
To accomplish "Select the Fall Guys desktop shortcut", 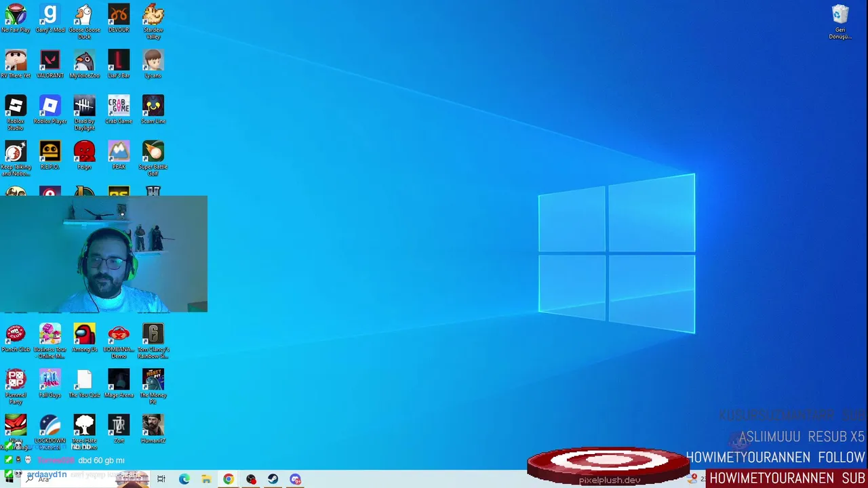I will point(50,384).
